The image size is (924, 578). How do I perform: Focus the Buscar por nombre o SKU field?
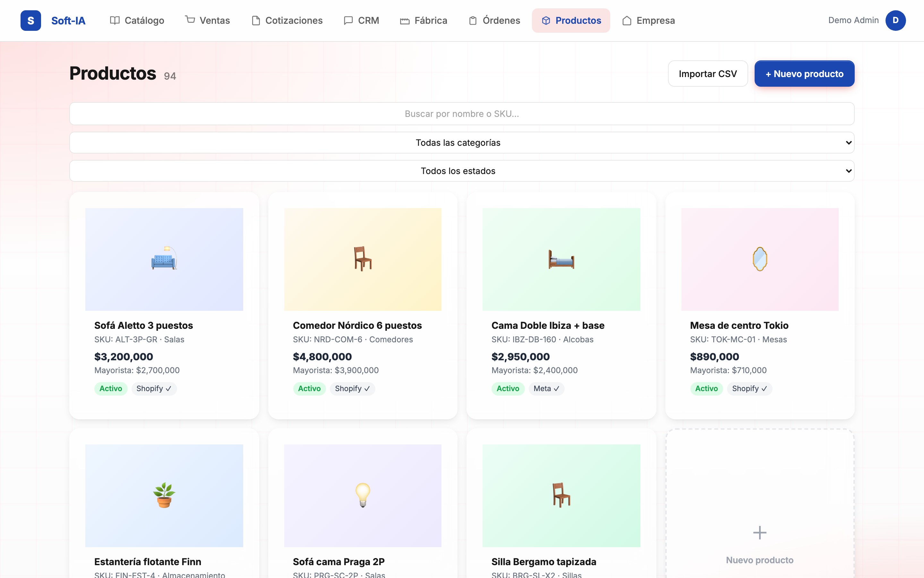[462, 114]
